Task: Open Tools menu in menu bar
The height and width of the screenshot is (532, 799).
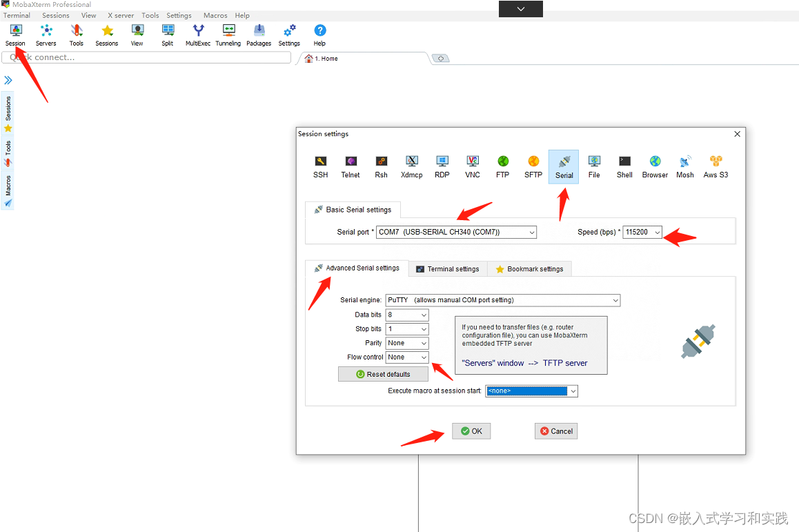Action: click(x=150, y=15)
